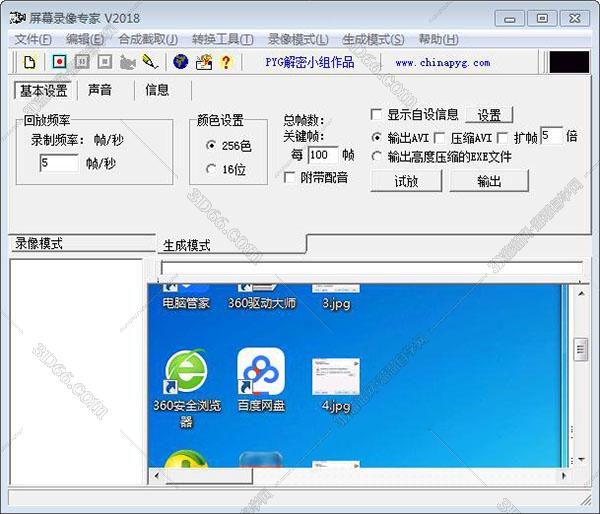
Task: Click the preview scroll down arrow
Action: pos(581,460)
